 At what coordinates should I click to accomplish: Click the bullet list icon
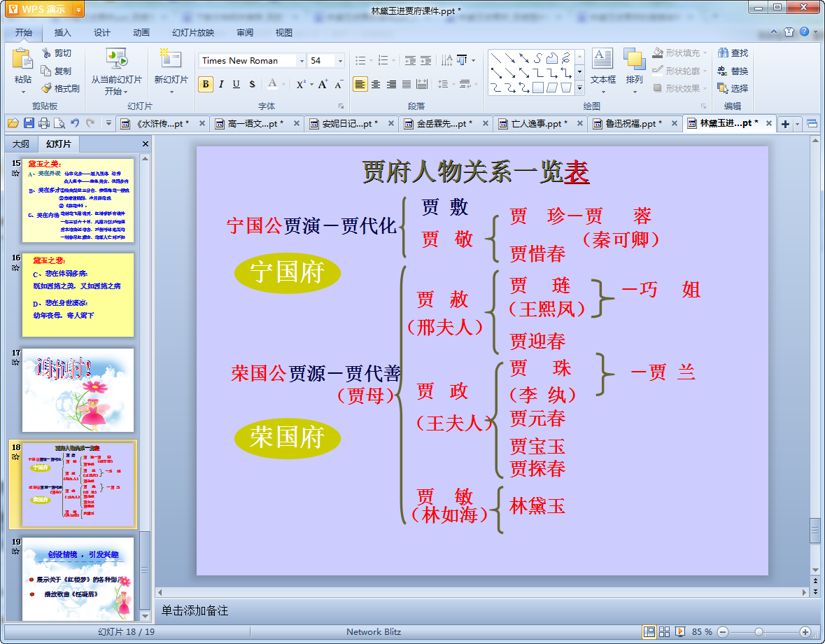click(360, 60)
